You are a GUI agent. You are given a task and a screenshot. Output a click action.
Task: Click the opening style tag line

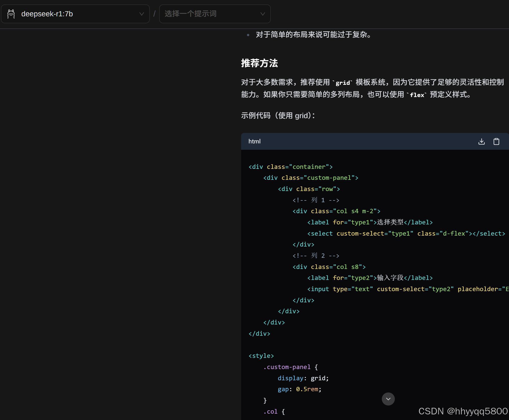coord(261,356)
